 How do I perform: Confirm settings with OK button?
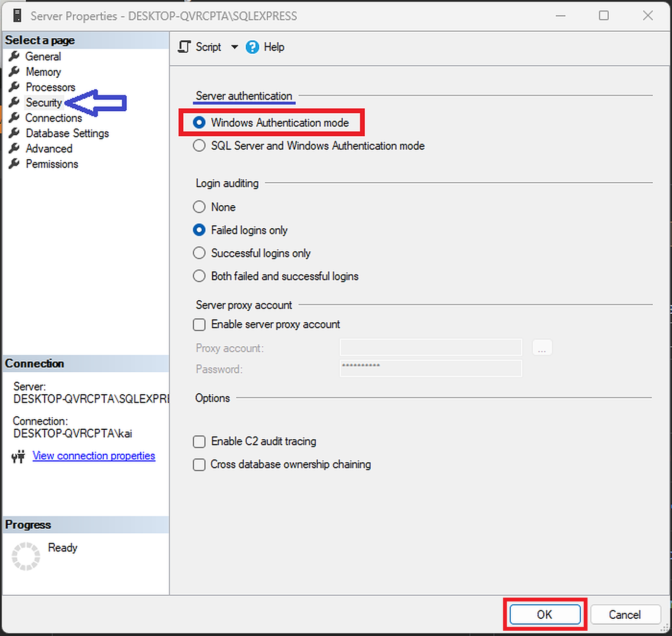click(545, 614)
